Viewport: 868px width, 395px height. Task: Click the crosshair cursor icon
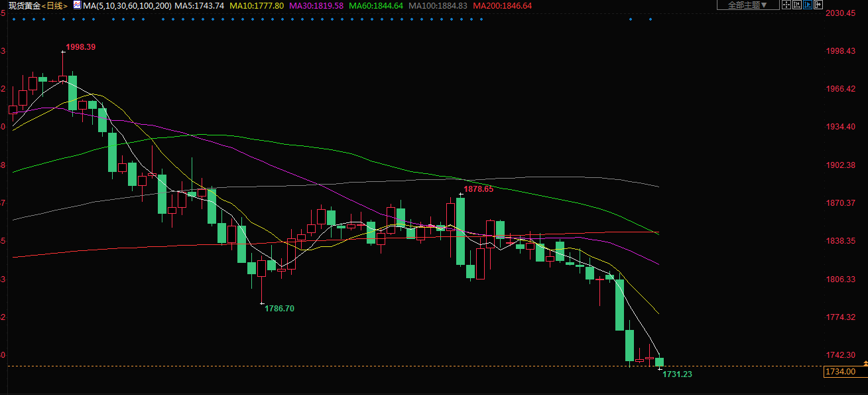tap(786, 5)
